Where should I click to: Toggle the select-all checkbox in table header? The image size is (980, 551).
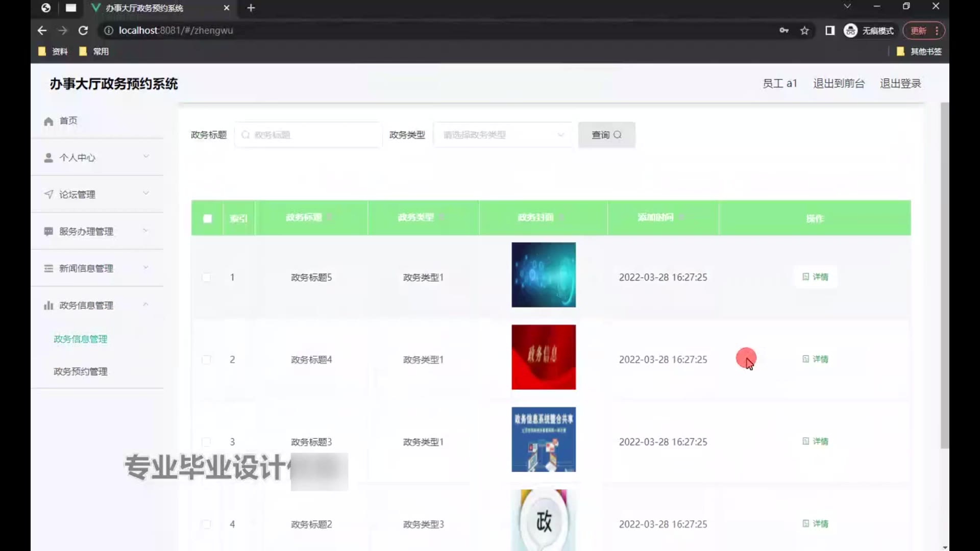point(207,218)
